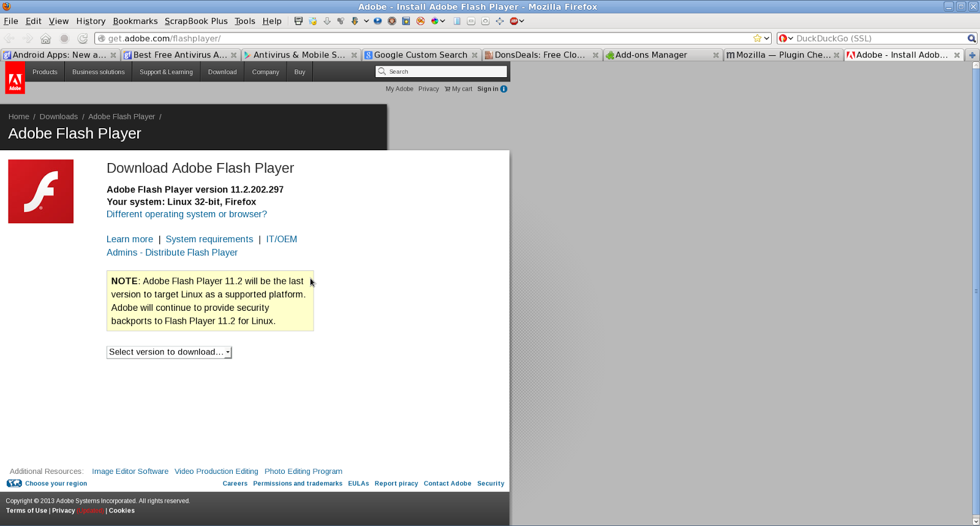The height and width of the screenshot is (526, 980).
Task: Open the URL bar history dropdown
Action: click(766, 38)
